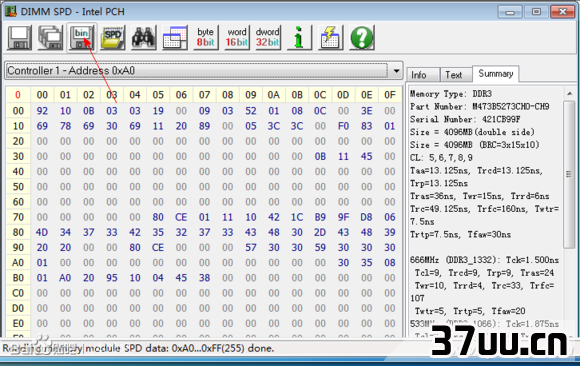Select the Controller 1 - Address 0xA0 combo box
Screen dimensions: 580x366
(204, 71)
